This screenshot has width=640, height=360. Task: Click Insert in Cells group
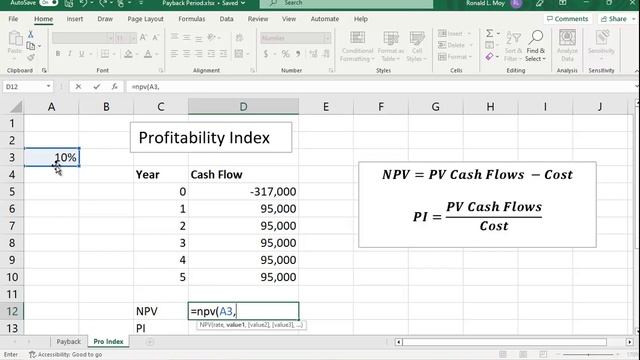point(453,33)
